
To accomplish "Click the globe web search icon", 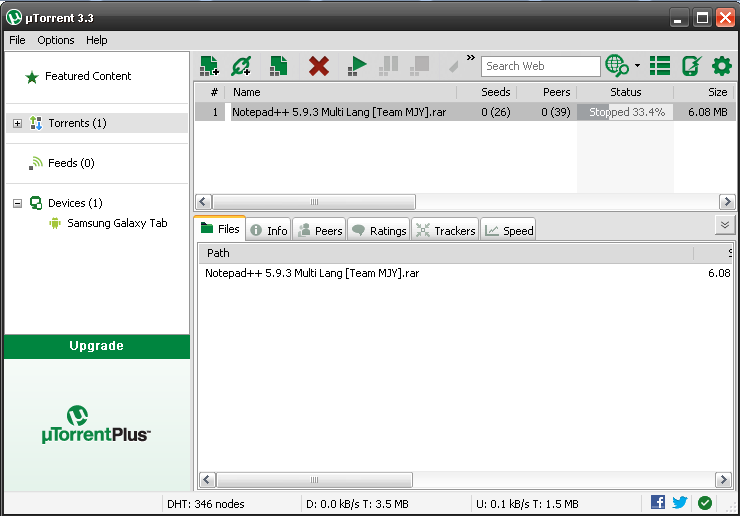I will (617, 66).
